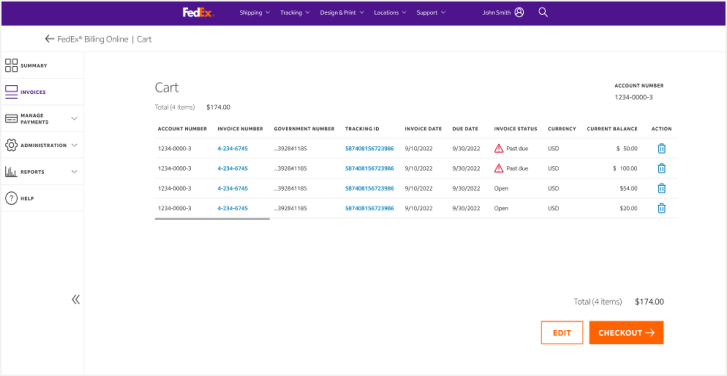This screenshot has height=376, width=727.
Task: Delete the $50.00 invoice row with trash icon
Action: click(662, 148)
